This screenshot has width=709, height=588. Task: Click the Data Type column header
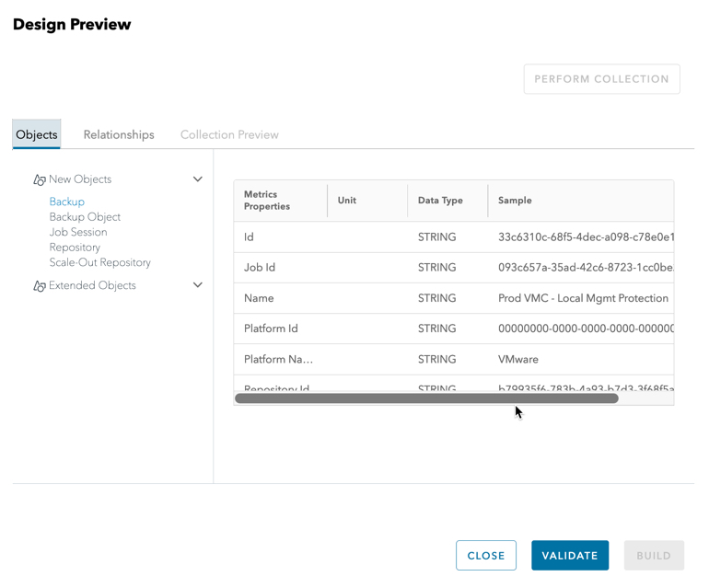click(447, 201)
